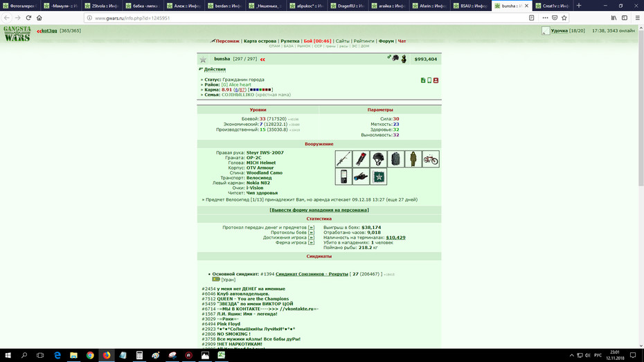Open the COJIHbILLIKO family link
Image resolution: width=644 pixels, height=362 pixels.
[238, 95]
